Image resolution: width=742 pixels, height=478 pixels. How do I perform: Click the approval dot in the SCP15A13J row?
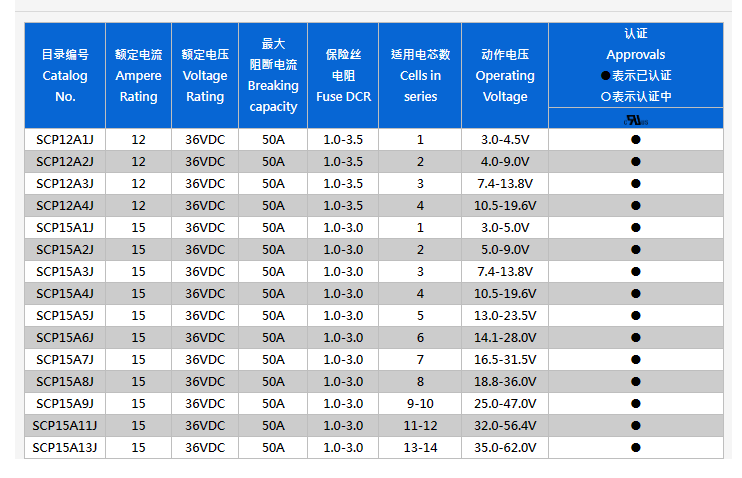[635, 448]
